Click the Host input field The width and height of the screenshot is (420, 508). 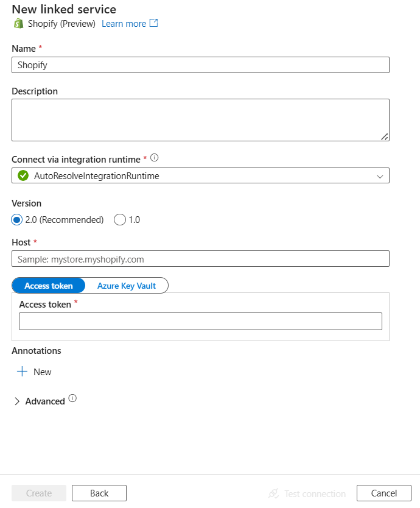(201, 258)
